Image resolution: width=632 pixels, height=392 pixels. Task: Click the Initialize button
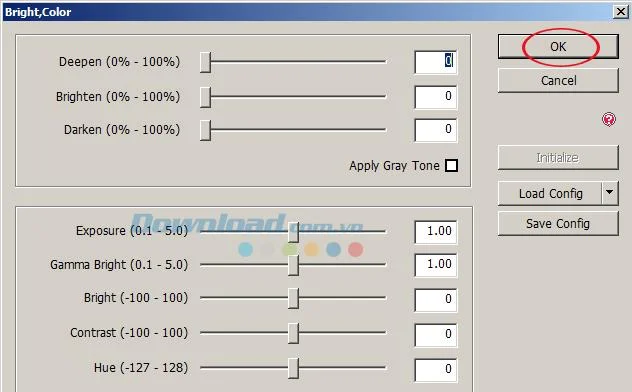(558, 158)
